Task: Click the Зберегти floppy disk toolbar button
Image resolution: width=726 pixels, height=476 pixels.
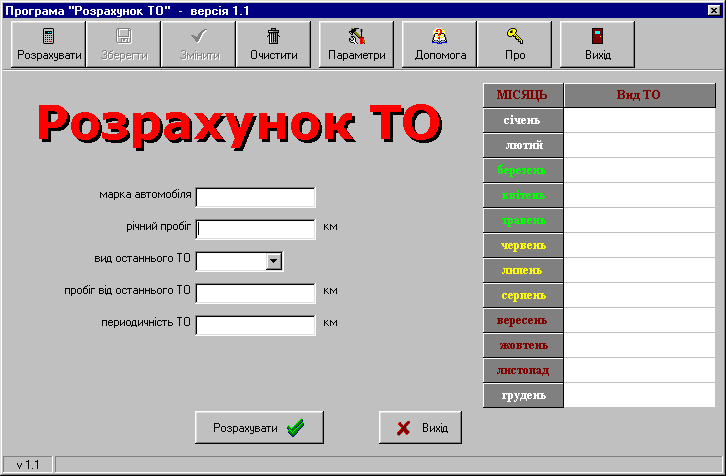Action: (x=124, y=44)
